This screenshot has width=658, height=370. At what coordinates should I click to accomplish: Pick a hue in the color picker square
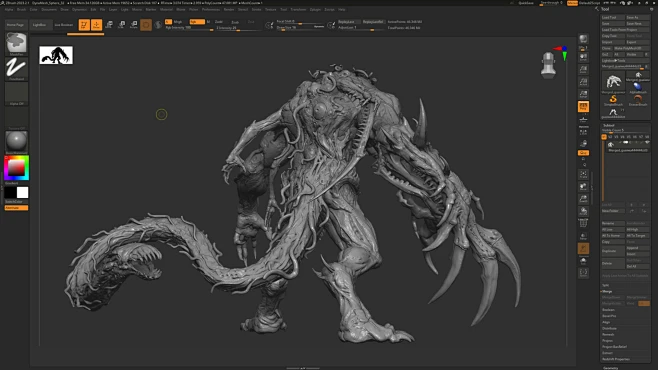(x=16, y=168)
